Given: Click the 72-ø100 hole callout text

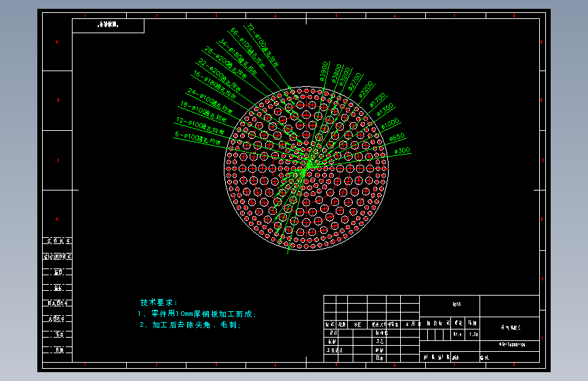Looking at the screenshot, I should pyautogui.click(x=263, y=45).
